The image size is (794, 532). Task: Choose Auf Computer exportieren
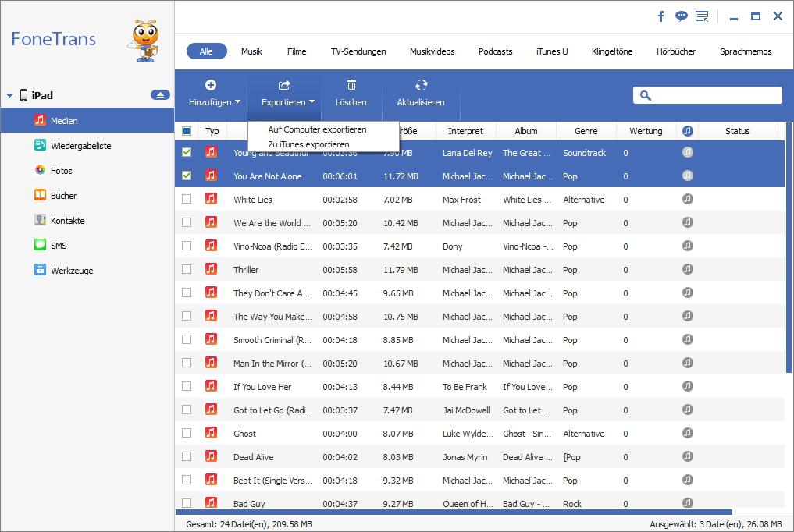[317, 129]
